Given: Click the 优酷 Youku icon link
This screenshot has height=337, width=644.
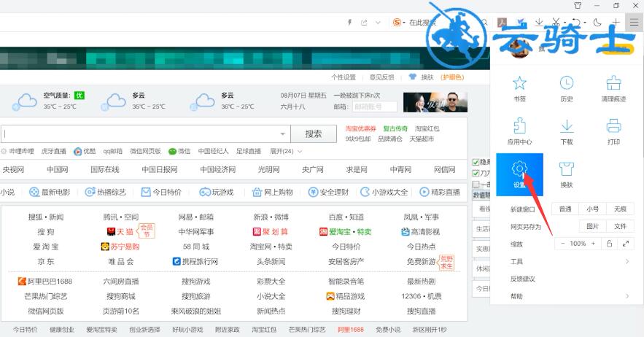Looking at the screenshot, I should (77, 151).
